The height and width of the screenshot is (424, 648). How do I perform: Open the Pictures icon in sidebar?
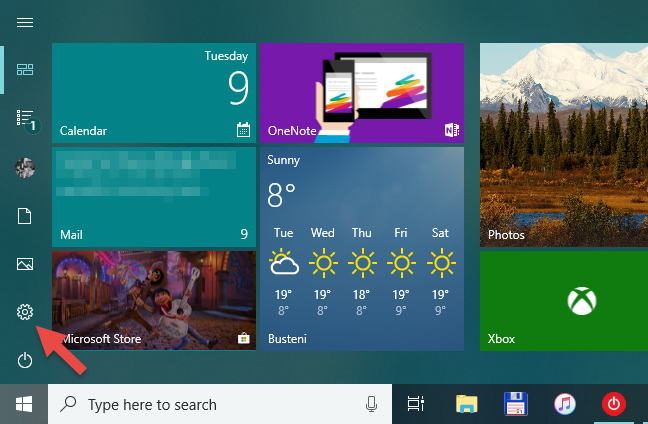(25, 264)
